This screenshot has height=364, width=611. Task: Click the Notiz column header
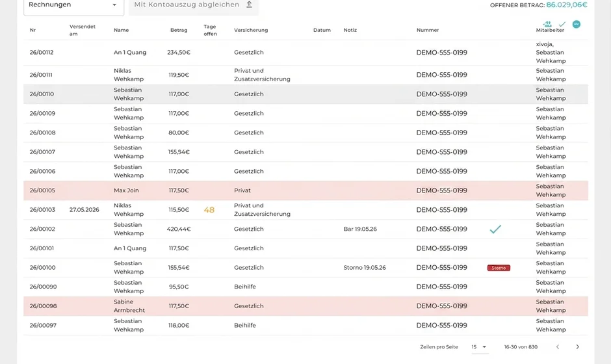click(x=350, y=30)
